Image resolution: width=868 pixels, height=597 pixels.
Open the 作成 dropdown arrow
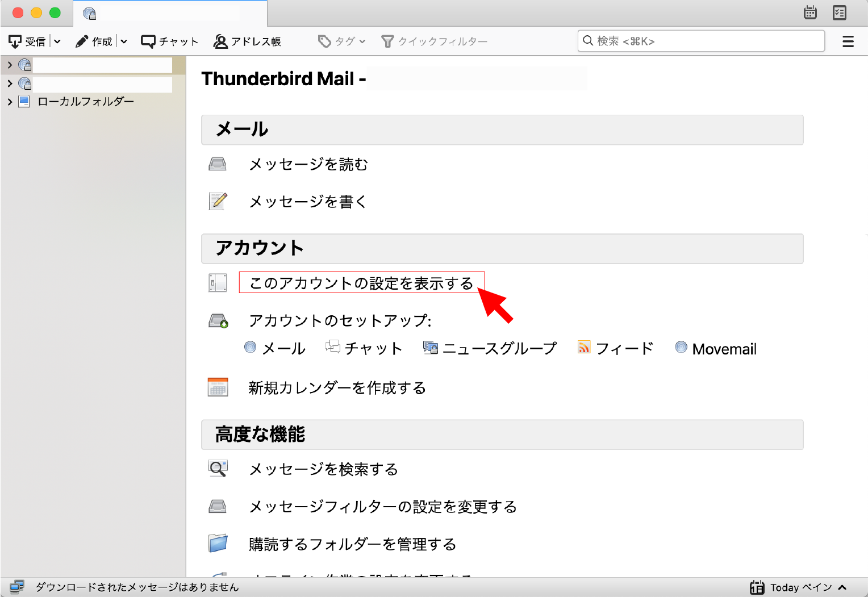click(124, 41)
